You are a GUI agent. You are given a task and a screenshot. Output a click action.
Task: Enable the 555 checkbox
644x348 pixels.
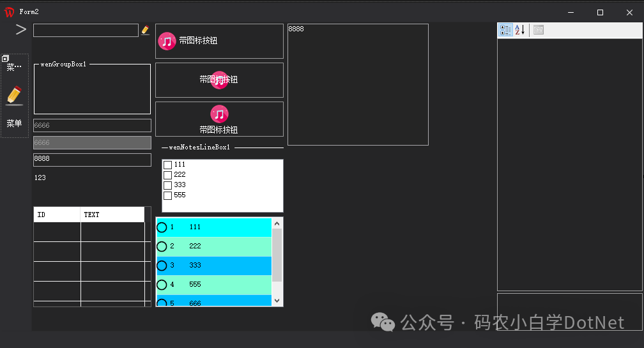(x=167, y=195)
